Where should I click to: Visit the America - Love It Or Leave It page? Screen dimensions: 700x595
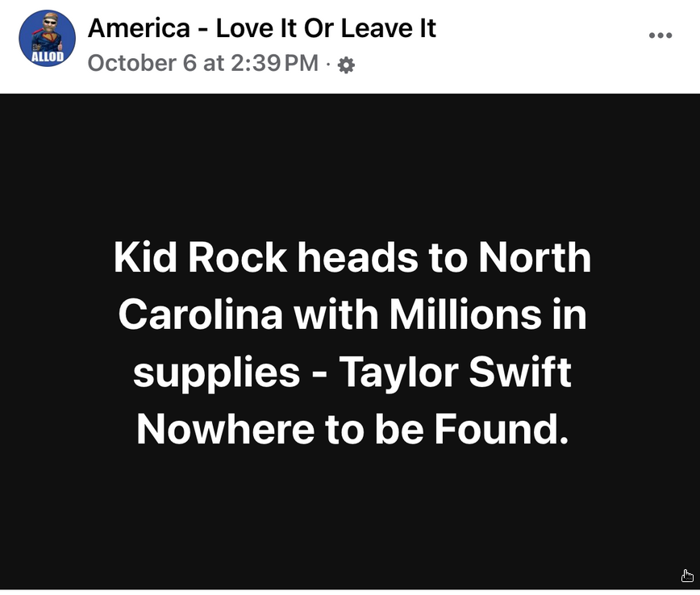click(261, 28)
